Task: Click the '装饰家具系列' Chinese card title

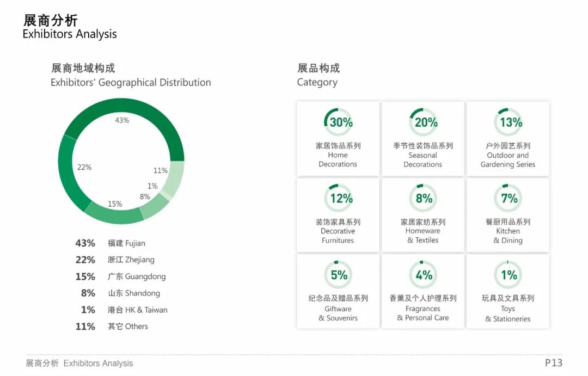Action: tap(338, 222)
